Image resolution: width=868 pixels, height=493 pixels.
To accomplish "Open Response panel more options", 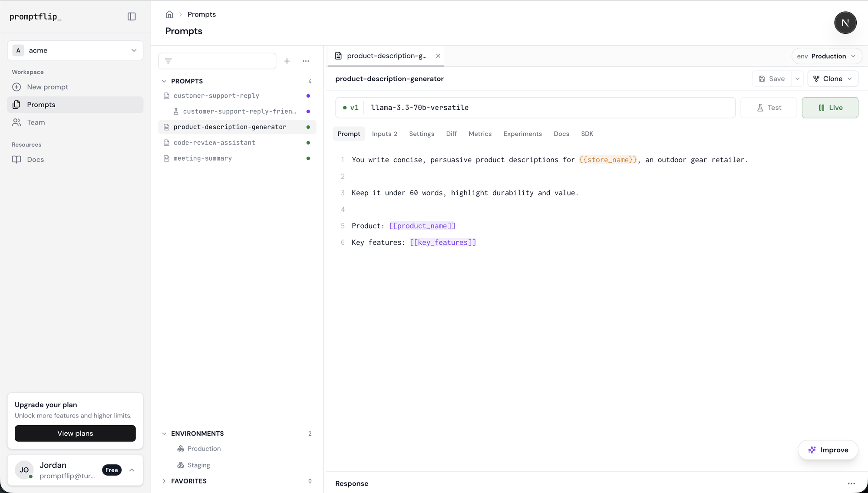I will 851,483.
